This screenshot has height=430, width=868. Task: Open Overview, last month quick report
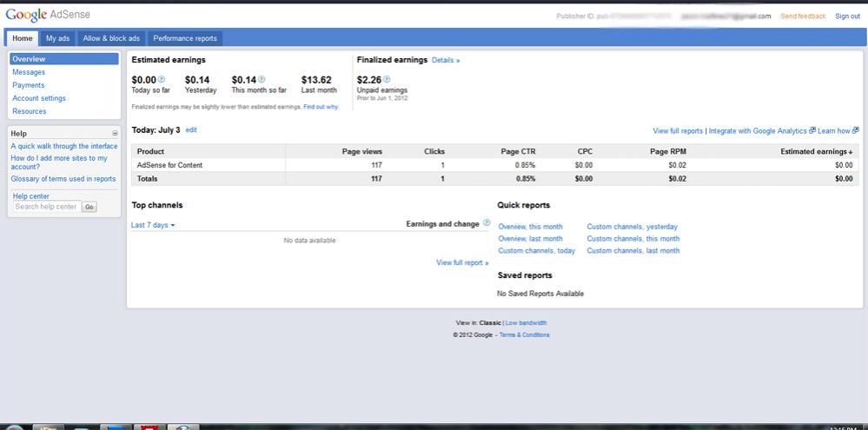530,239
